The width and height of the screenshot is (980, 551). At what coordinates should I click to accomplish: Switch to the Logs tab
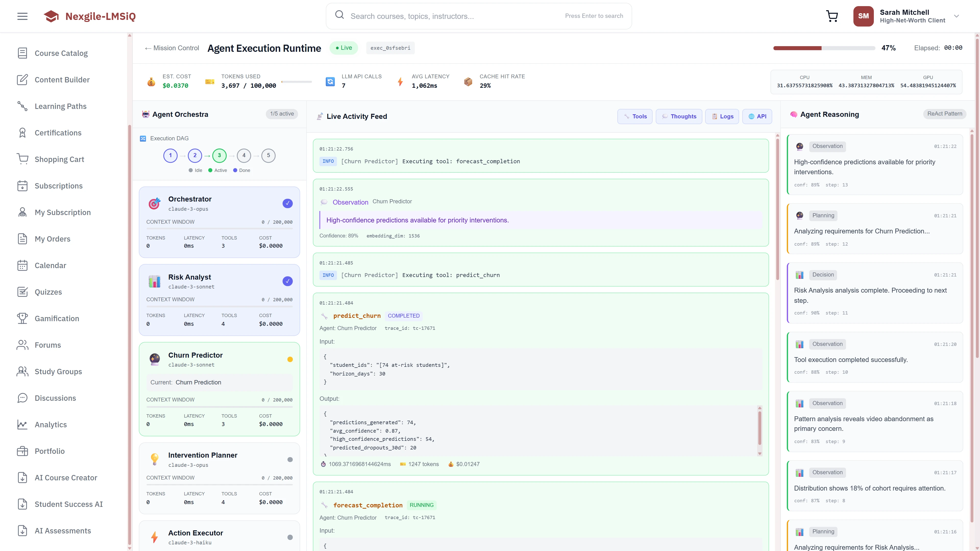[722, 116]
